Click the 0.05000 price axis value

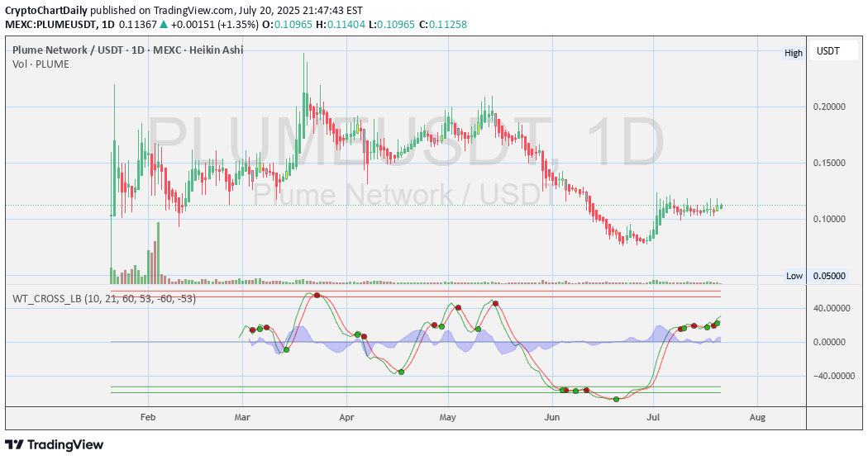[x=829, y=276]
